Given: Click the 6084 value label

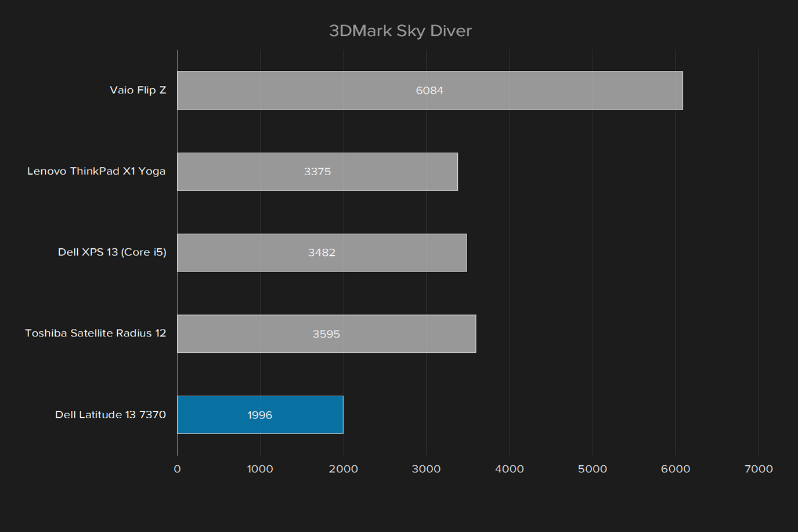Looking at the screenshot, I should [x=429, y=91].
